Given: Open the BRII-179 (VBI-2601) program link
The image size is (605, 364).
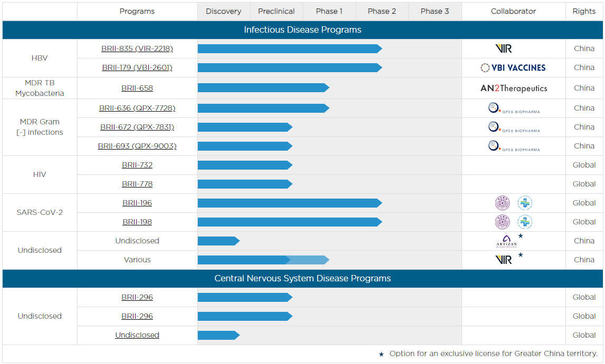Looking at the screenshot, I should (x=137, y=67).
